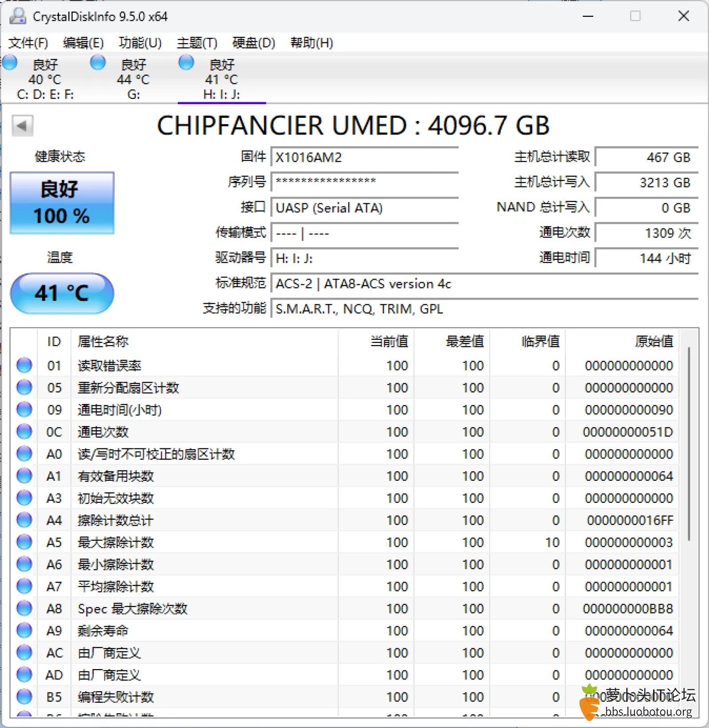Switch to the G: disk tab
709x728 pixels.
[x=133, y=79]
